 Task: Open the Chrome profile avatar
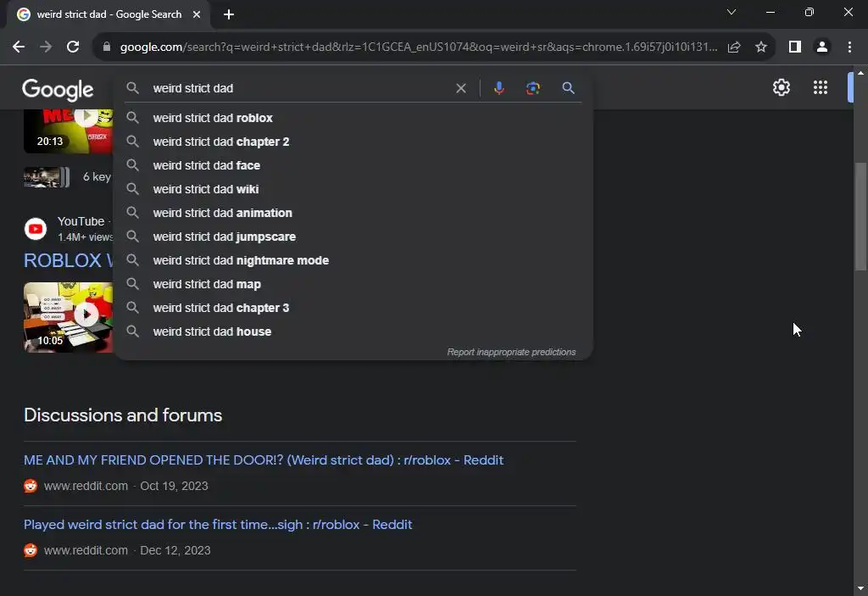coord(822,47)
